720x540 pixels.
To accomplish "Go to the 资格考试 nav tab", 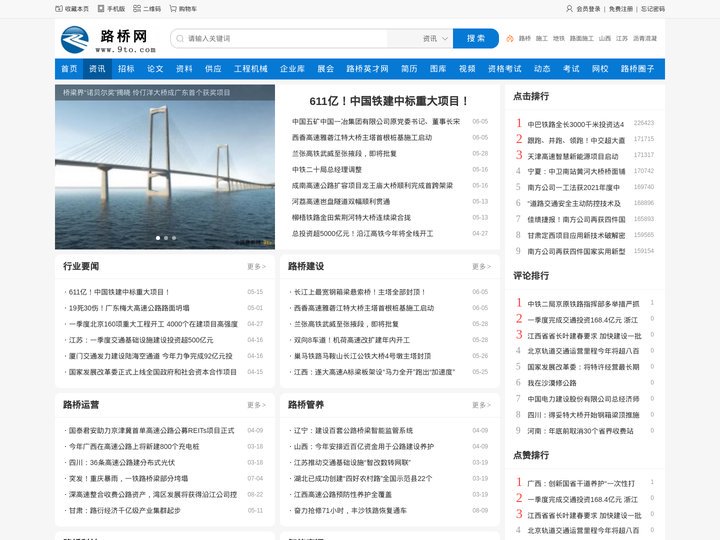I will 505,69.
